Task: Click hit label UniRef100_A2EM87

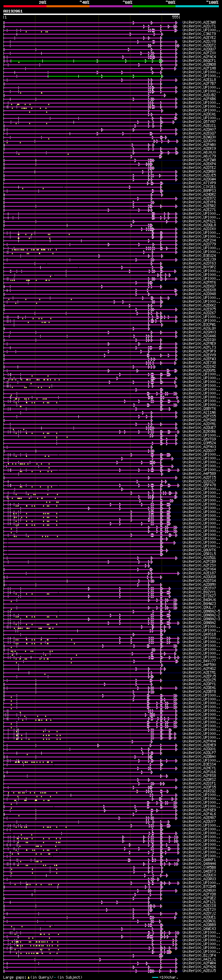Action: coord(199,818)
